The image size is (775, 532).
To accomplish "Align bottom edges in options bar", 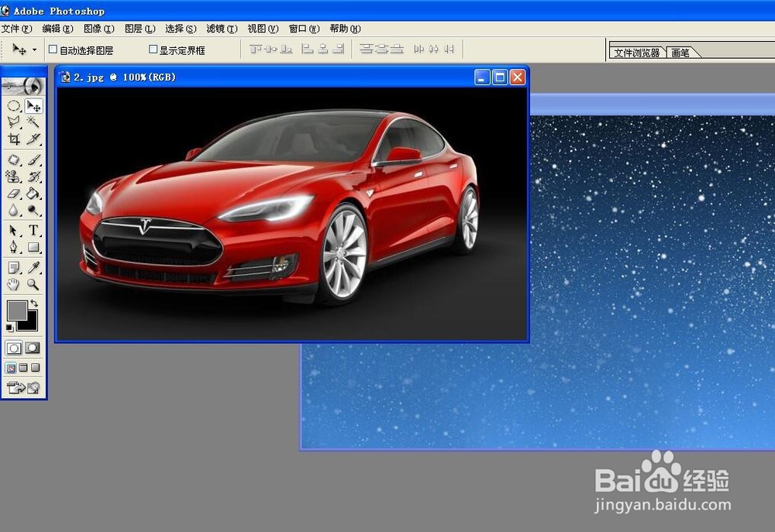I will (x=286, y=49).
